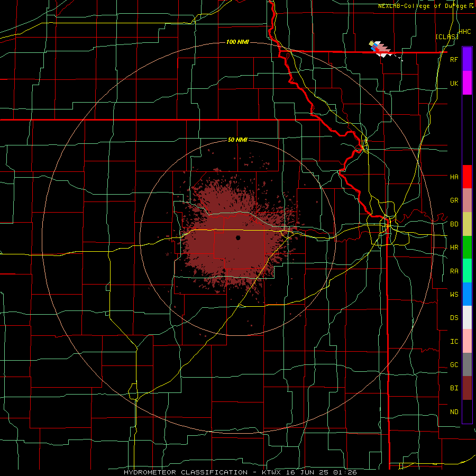The height and width of the screenshot is (476, 476).
Task: Pick the brown BI legend swatch
Action: 467,388
